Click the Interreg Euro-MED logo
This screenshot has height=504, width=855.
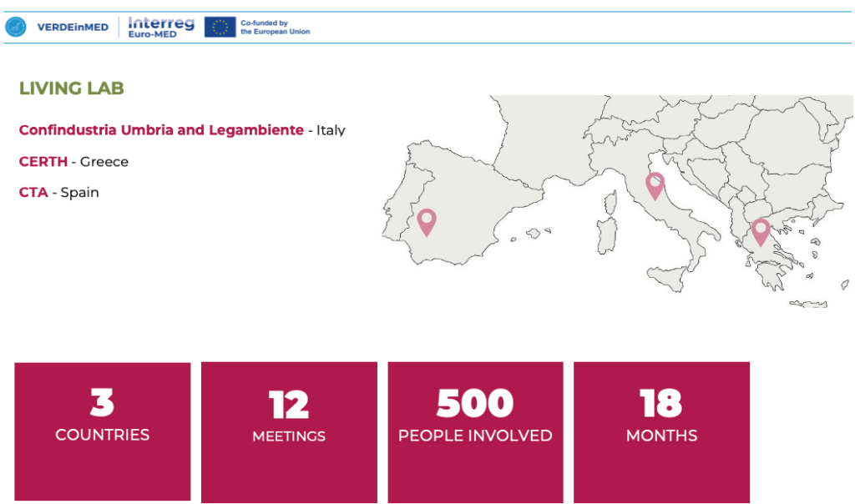[x=161, y=28]
